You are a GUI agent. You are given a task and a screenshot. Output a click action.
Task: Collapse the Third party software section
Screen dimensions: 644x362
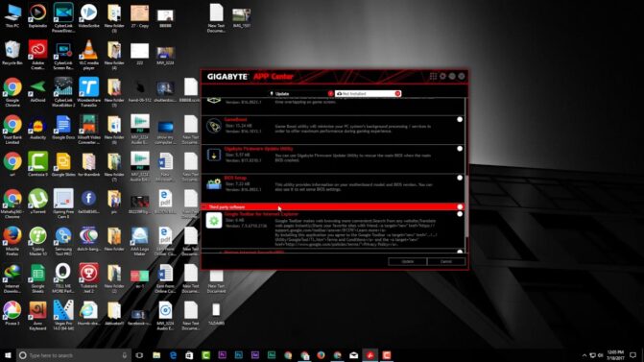204,207
